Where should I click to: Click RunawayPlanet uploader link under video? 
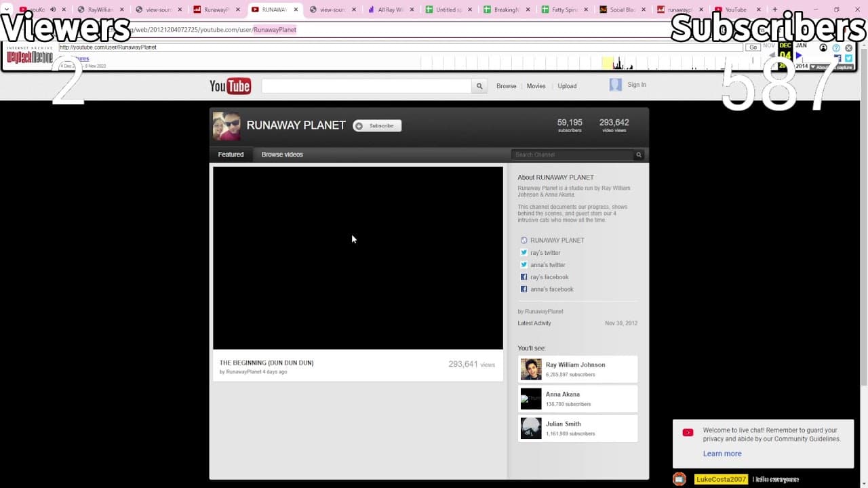(x=243, y=372)
